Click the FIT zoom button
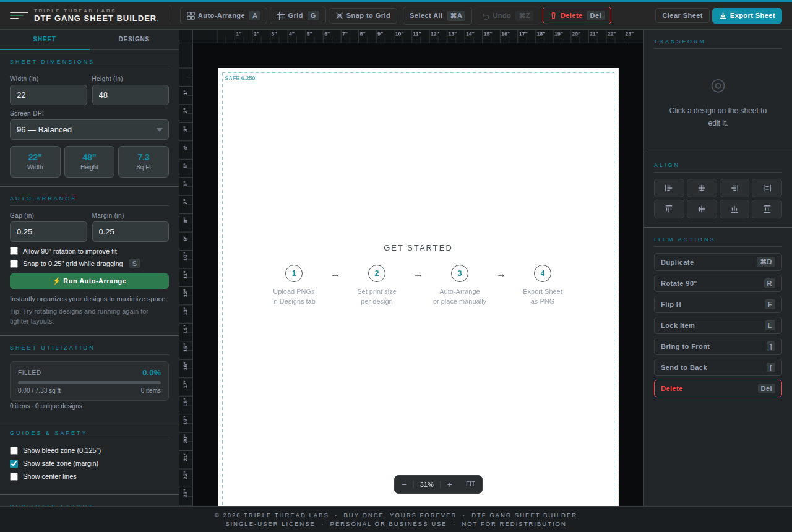This screenshot has height=532, width=792. pos(470,484)
